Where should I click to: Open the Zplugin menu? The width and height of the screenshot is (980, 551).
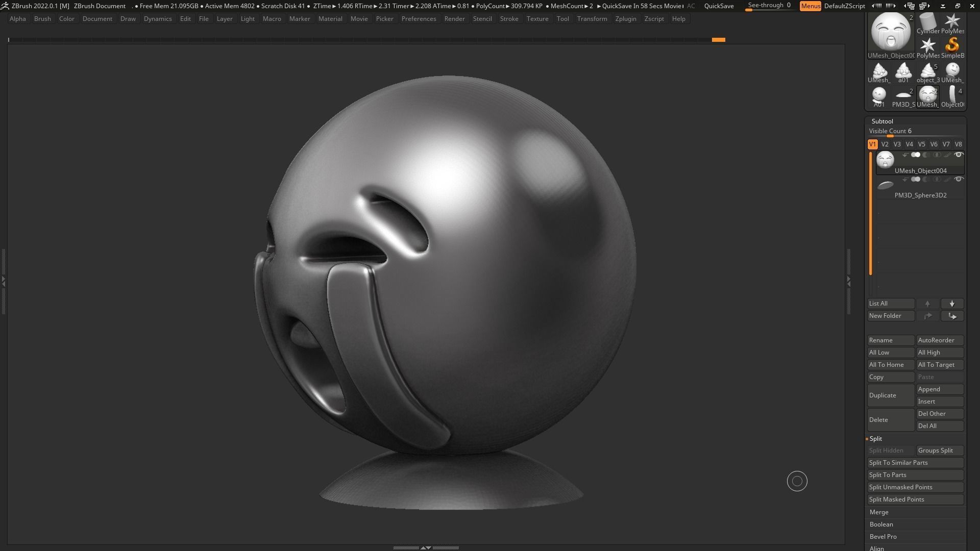tap(626, 19)
